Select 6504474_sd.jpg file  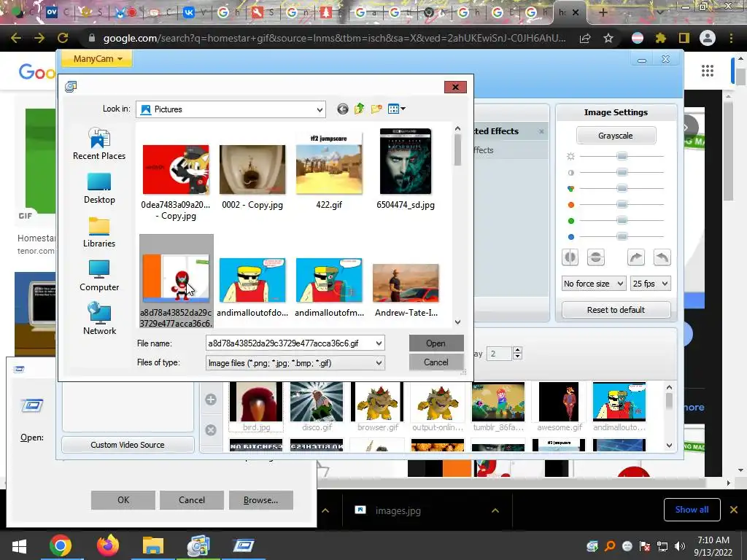(406, 169)
